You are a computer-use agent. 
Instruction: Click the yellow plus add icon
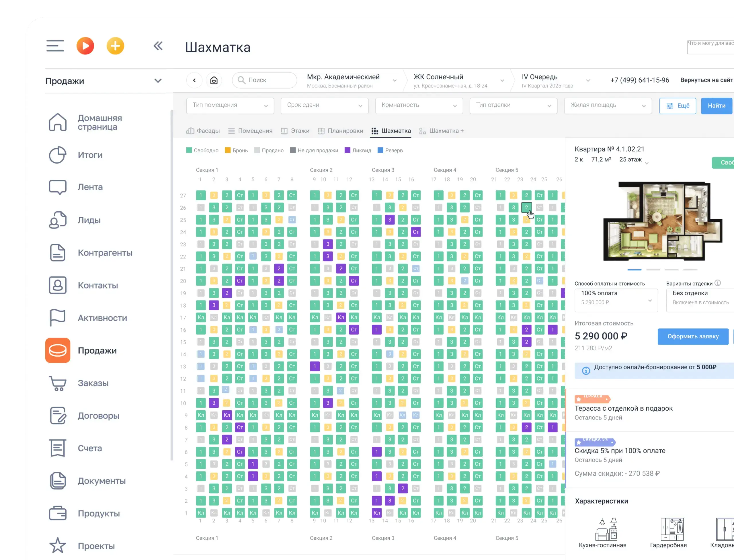point(115,46)
